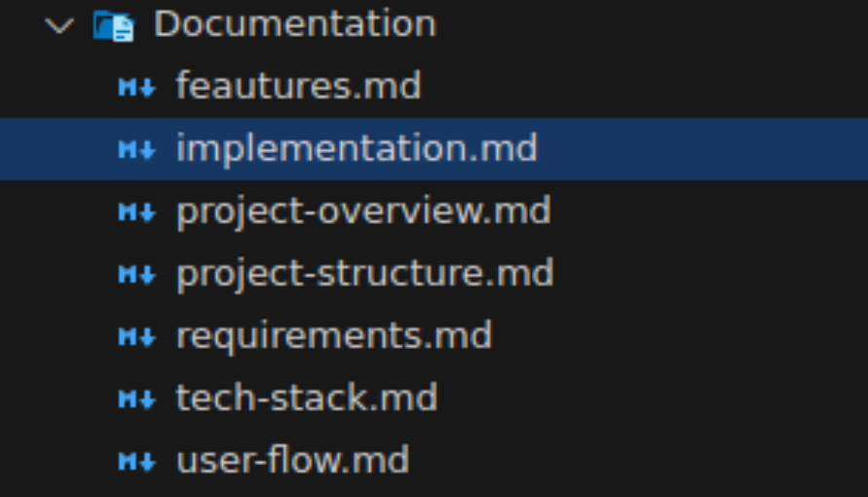Open the feautures.md file
The image size is (868, 497).
tap(298, 87)
